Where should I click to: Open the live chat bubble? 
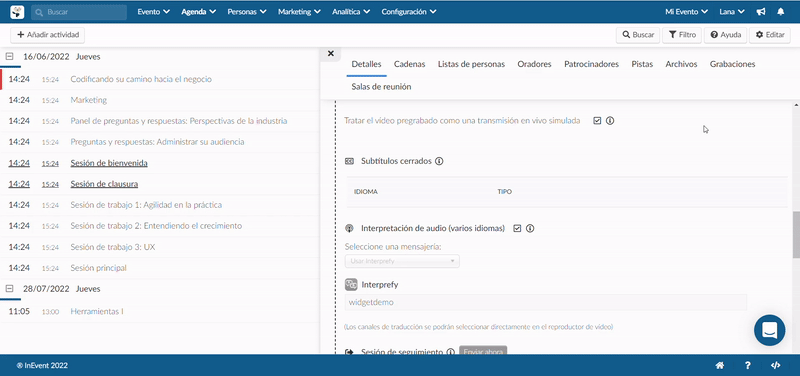pos(769,331)
